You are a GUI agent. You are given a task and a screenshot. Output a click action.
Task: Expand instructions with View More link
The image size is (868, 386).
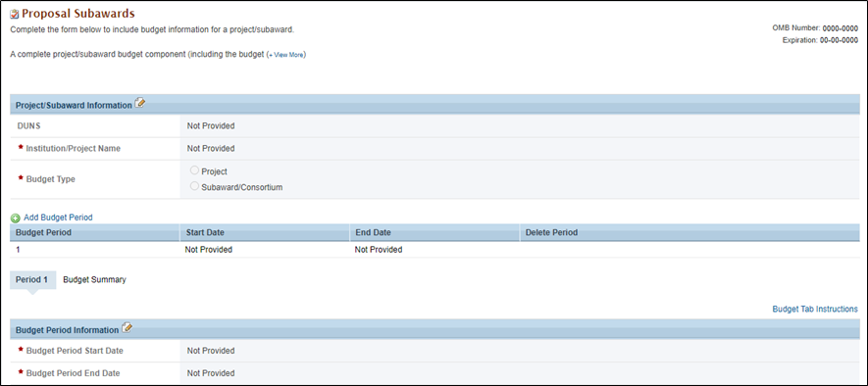286,55
